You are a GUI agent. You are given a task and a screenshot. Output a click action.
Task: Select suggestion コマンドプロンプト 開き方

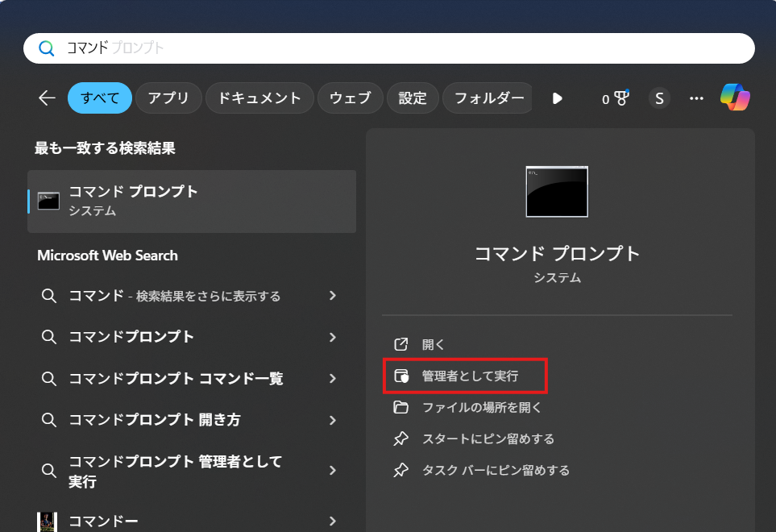(192, 420)
